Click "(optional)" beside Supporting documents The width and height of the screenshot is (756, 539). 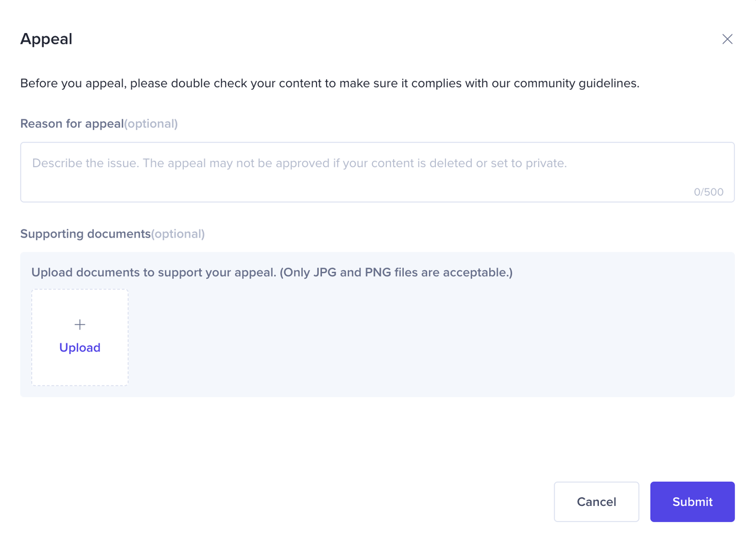(x=178, y=233)
